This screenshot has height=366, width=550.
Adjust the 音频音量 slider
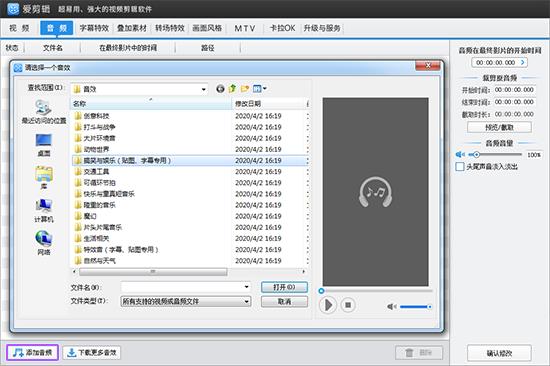click(x=496, y=154)
